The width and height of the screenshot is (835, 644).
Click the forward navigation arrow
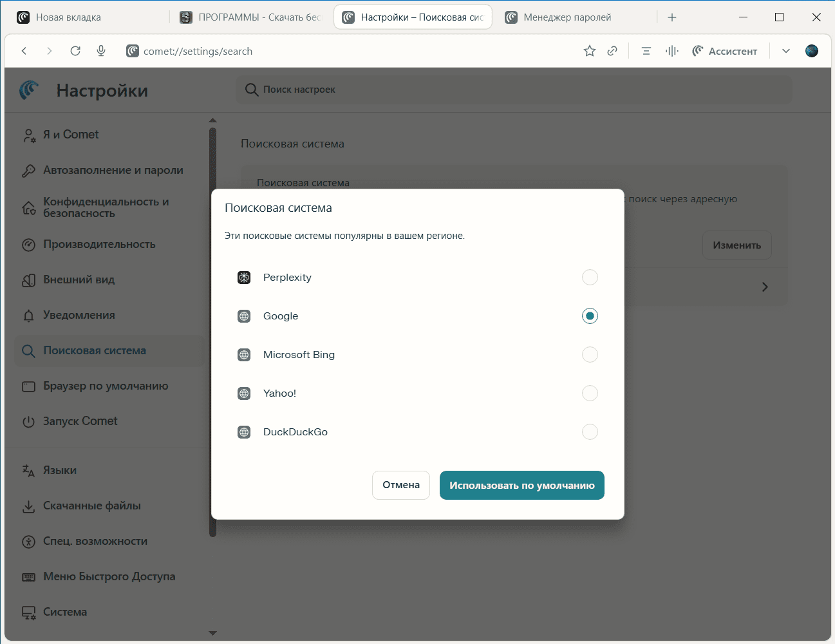pyautogui.click(x=50, y=51)
